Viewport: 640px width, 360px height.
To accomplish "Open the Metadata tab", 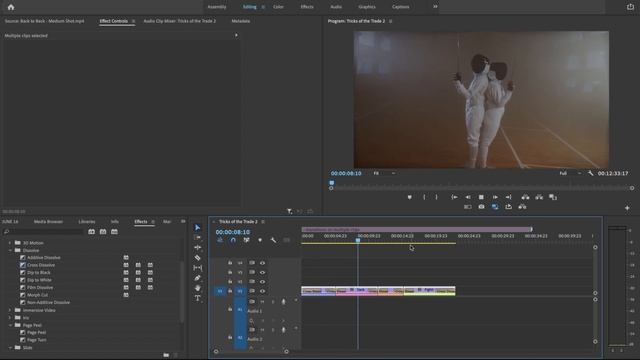I will pyautogui.click(x=240, y=21).
